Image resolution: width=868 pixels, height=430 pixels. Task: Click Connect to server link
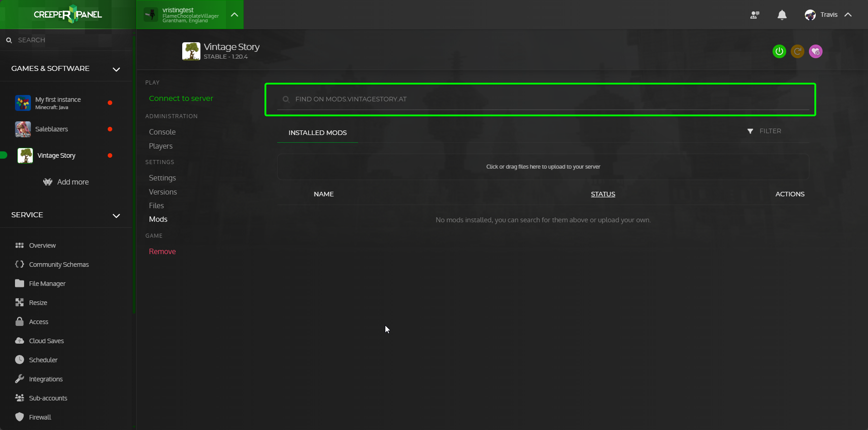point(181,98)
